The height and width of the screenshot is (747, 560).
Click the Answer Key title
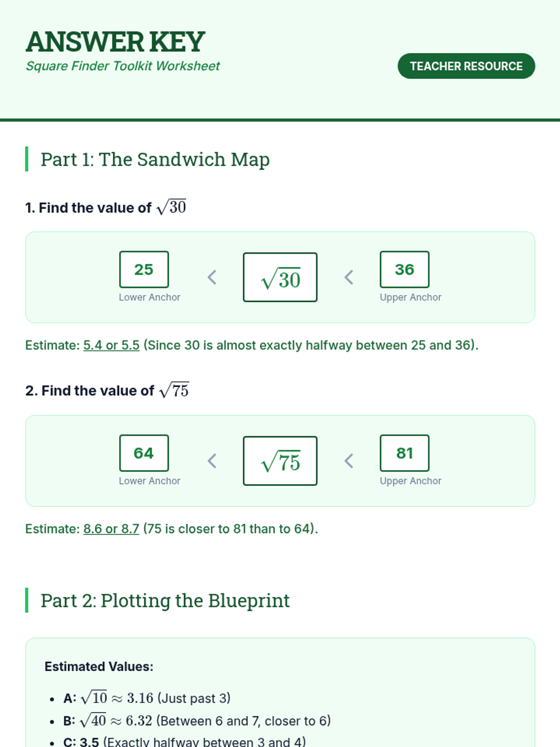115,42
